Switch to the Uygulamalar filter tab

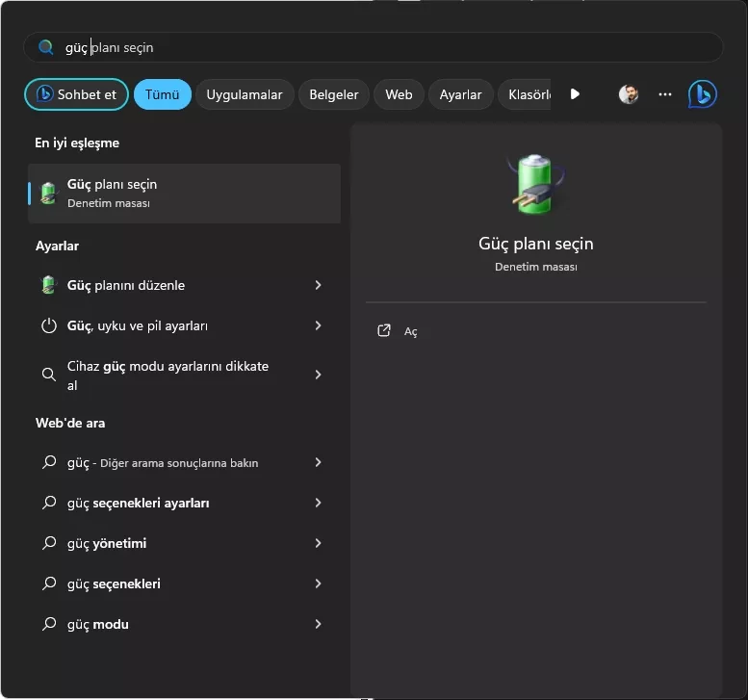[x=245, y=94]
